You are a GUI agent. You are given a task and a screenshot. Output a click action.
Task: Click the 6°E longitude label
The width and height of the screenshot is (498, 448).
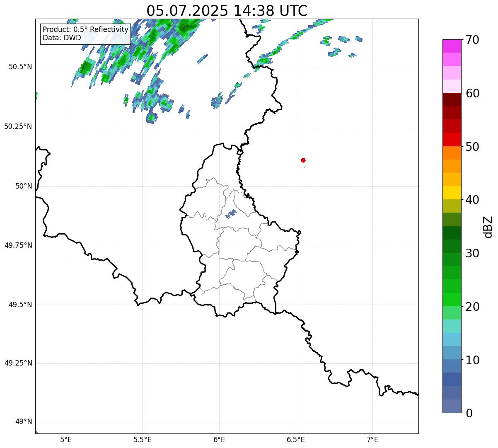tap(219, 440)
